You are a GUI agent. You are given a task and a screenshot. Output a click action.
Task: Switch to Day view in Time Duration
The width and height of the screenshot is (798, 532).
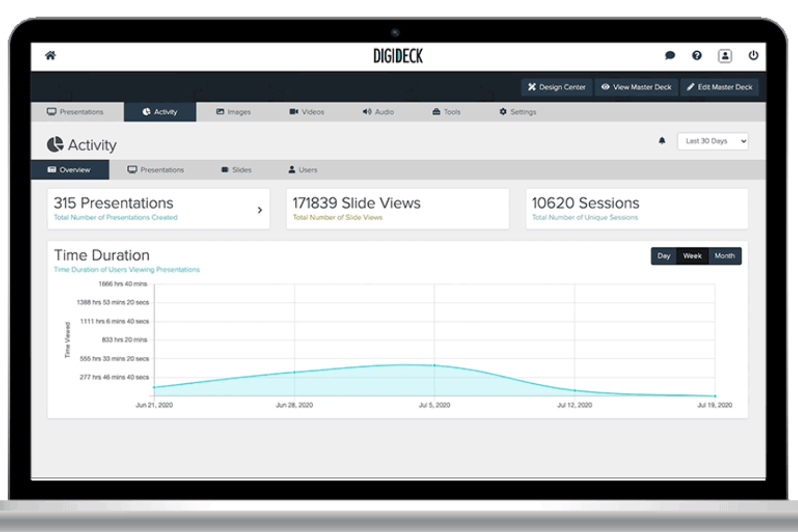coord(663,256)
